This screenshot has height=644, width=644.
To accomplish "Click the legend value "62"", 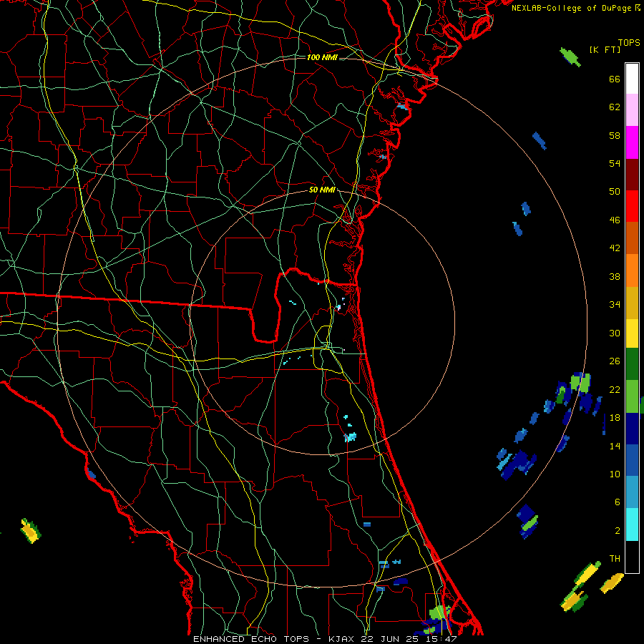I will pyautogui.click(x=615, y=107).
